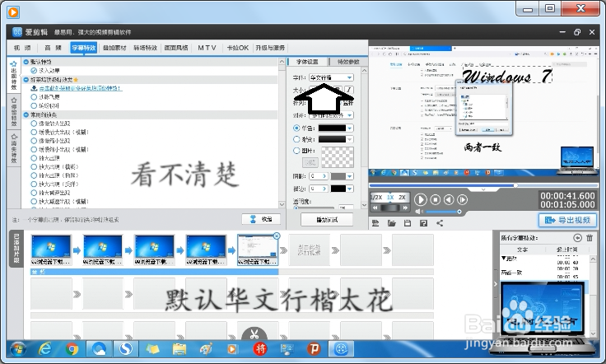
Task: Open Google Chrome from the taskbar
Action: (x=72, y=349)
